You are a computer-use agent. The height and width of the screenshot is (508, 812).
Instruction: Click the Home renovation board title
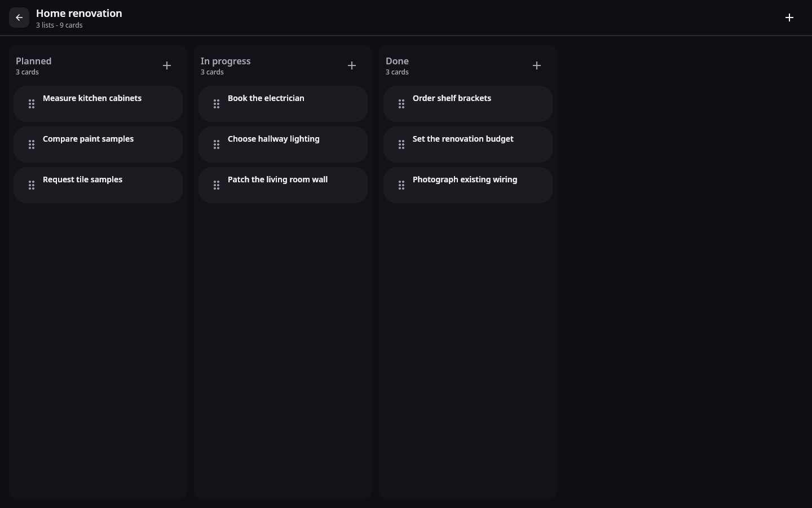pos(79,13)
